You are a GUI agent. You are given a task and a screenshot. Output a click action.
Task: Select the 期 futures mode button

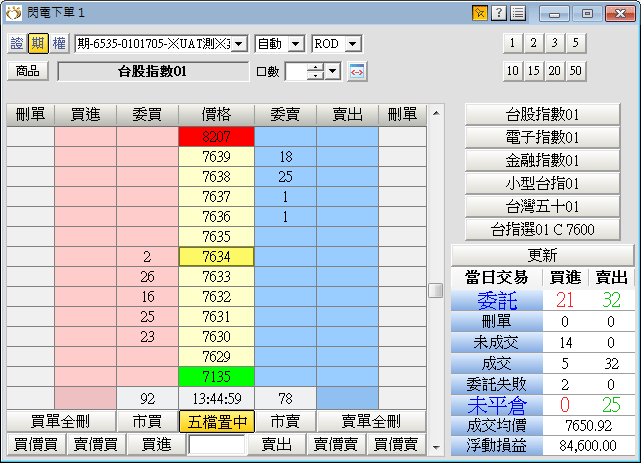(x=38, y=44)
